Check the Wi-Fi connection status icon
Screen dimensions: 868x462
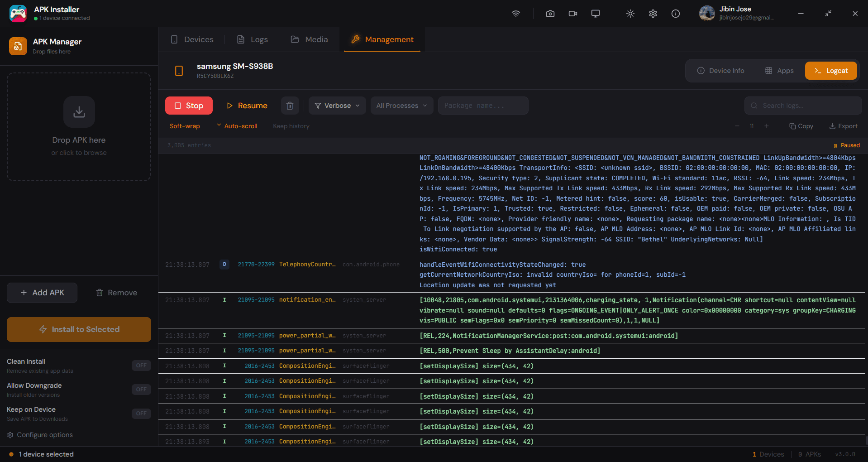coord(515,14)
